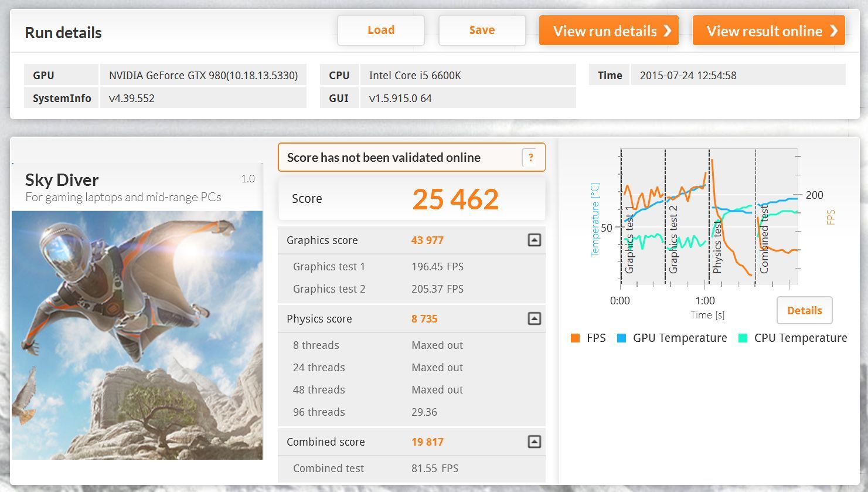
Task: Click the GUI version v1.5.915.0 64
Action: pos(400,98)
